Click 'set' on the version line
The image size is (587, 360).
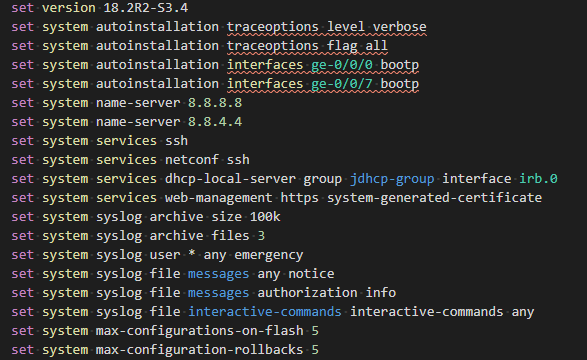[22, 8]
